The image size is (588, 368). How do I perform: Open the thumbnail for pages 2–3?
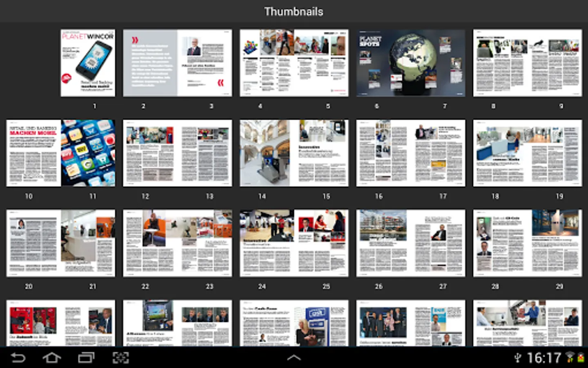pyautogui.click(x=177, y=63)
